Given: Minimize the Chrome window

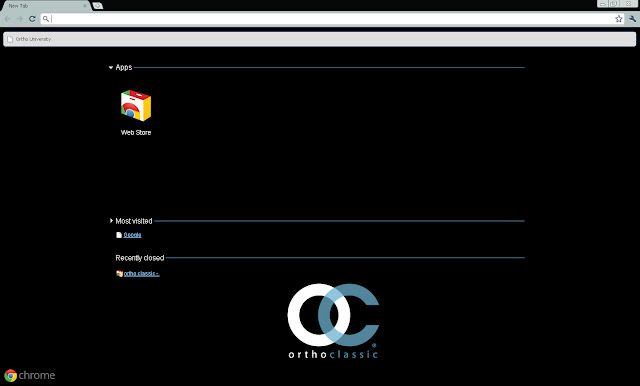Looking at the screenshot, I should (602, 4).
